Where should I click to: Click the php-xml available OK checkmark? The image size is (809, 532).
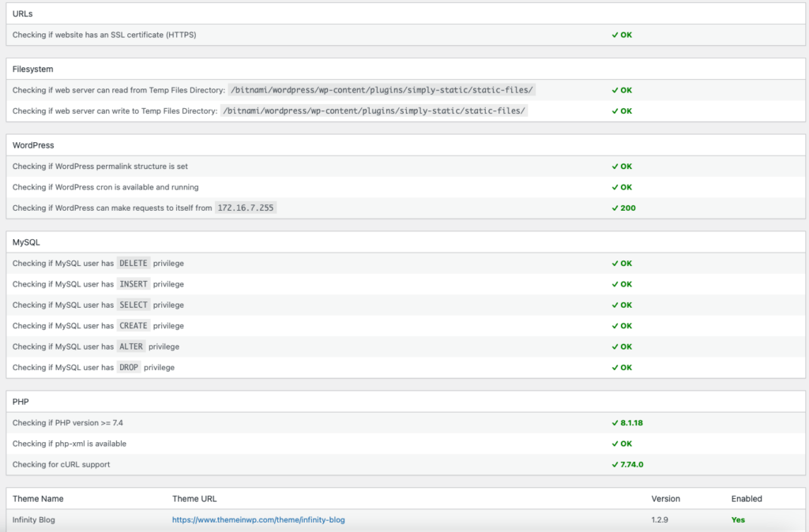(x=615, y=444)
